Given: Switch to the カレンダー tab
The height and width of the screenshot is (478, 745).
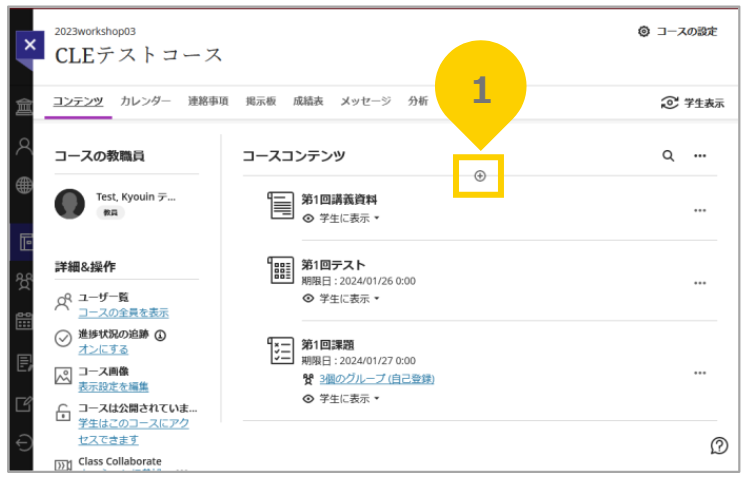Looking at the screenshot, I should (146, 101).
